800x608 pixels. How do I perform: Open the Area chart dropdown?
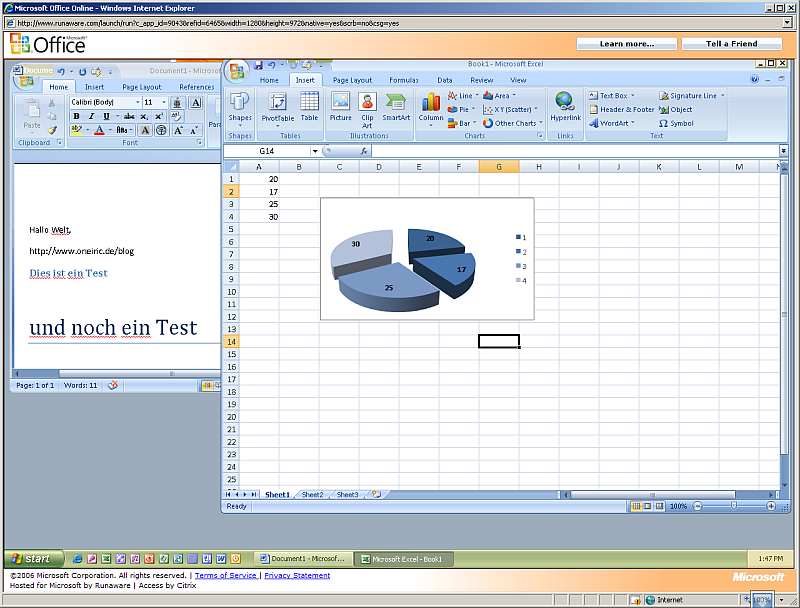tap(499, 95)
